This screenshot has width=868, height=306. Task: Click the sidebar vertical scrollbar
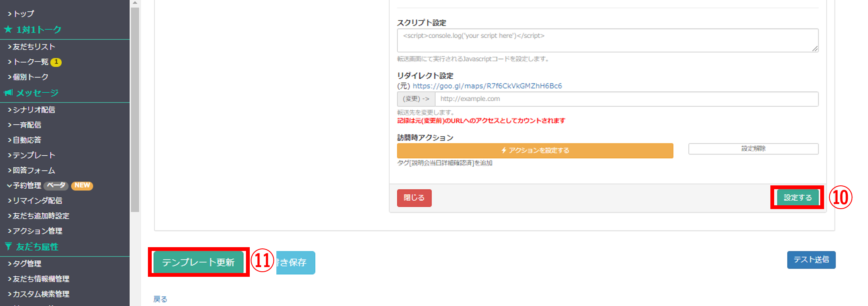click(135, 110)
